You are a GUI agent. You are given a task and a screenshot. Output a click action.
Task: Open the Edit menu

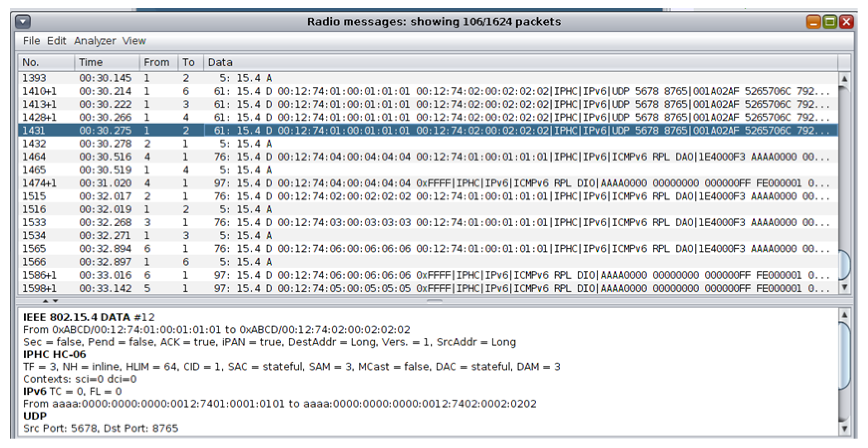(56, 41)
